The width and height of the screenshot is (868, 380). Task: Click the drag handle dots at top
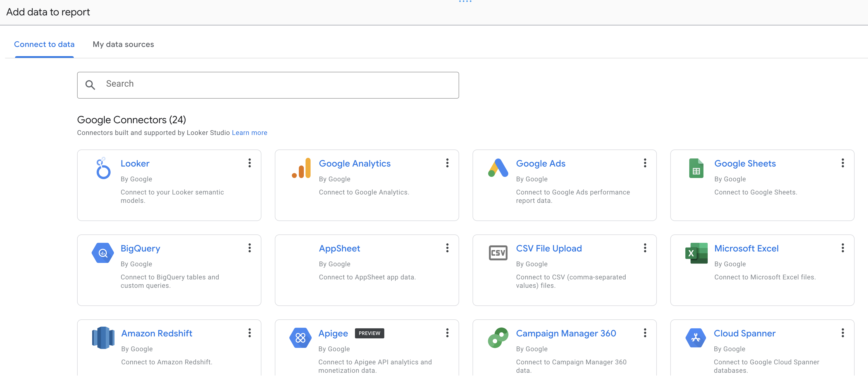(x=465, y=2)
